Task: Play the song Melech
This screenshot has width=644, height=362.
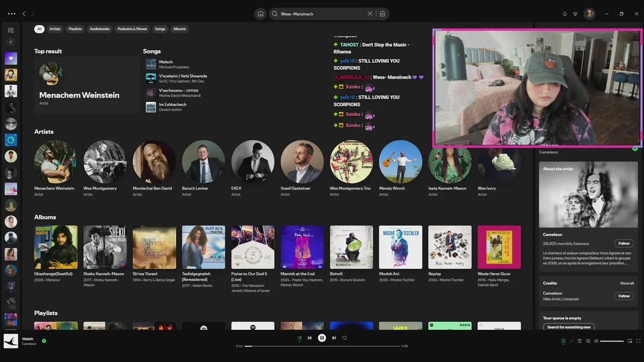Action: tap(151, 64)
